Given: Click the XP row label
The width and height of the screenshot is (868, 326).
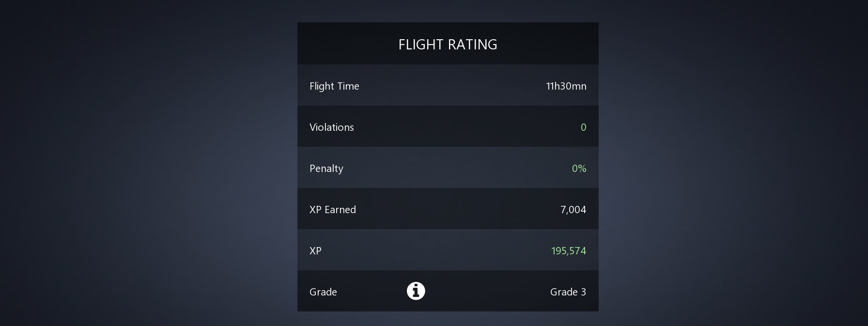Looking at the screenshot, I should pyautogui.click(x=315, y=250).
